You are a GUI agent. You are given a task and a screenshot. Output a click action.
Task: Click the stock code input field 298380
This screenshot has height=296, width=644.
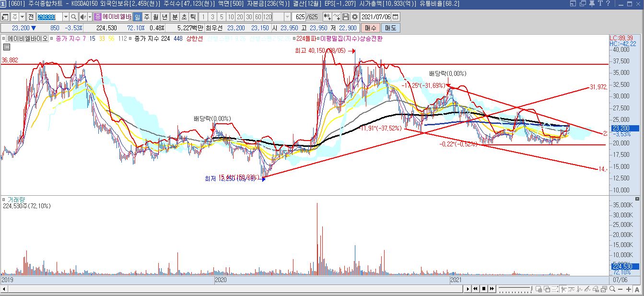50,17
